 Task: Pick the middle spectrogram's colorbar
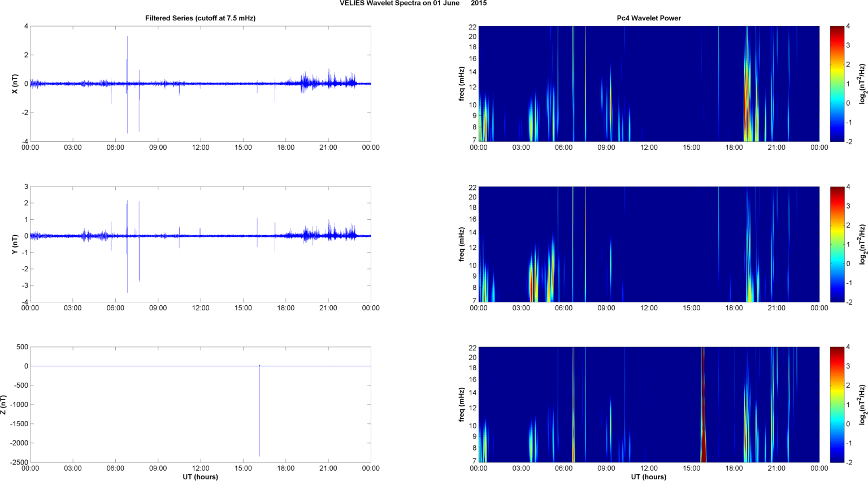point(837,244)
